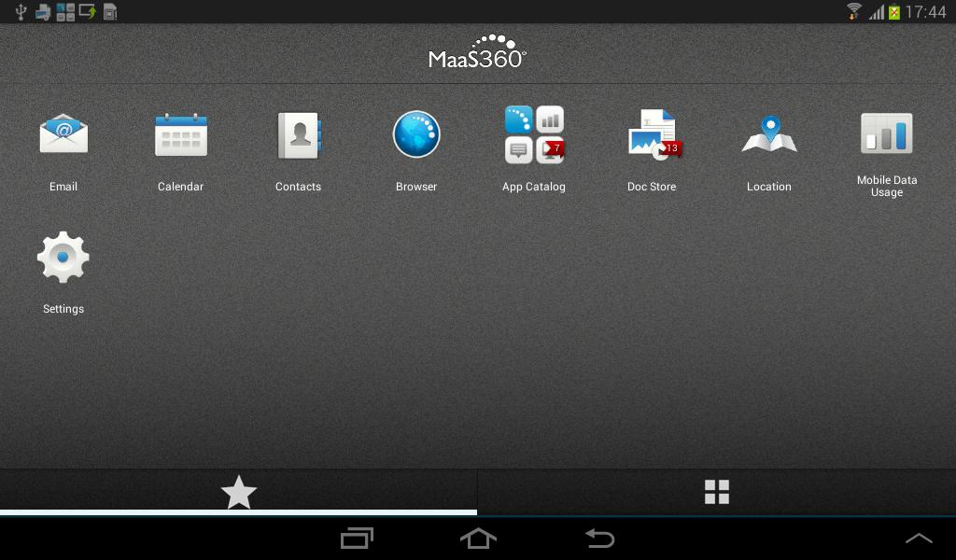
Task: Launch the Location app
Action: coord(768,133)
